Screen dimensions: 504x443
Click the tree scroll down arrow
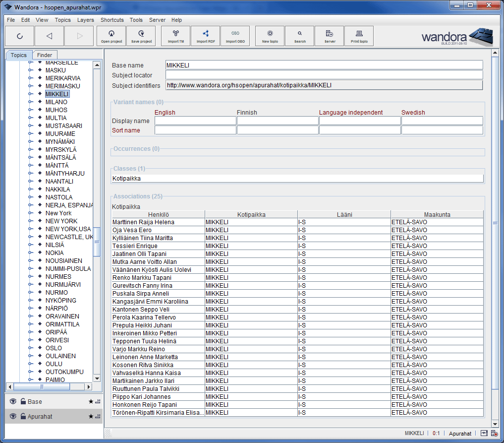(97, 378)
